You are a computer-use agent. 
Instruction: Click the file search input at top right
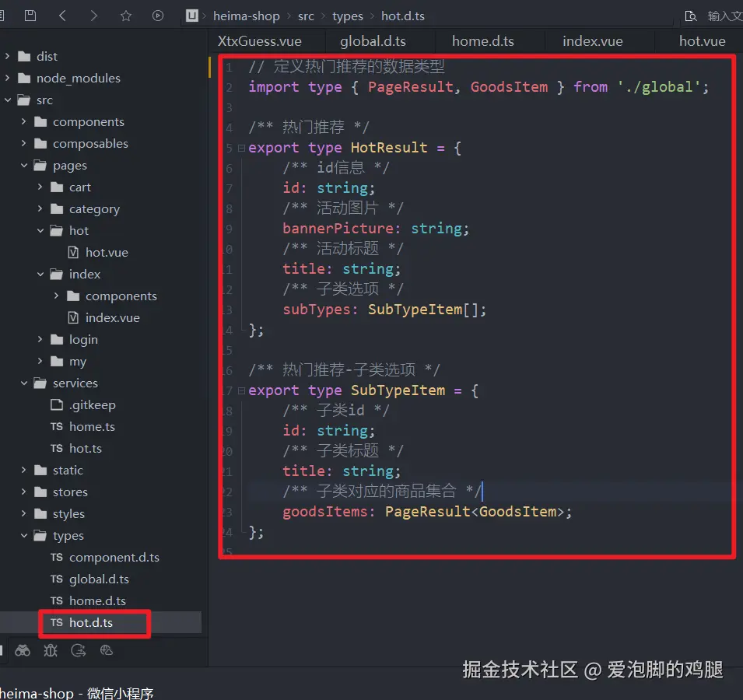coord(725,16)
